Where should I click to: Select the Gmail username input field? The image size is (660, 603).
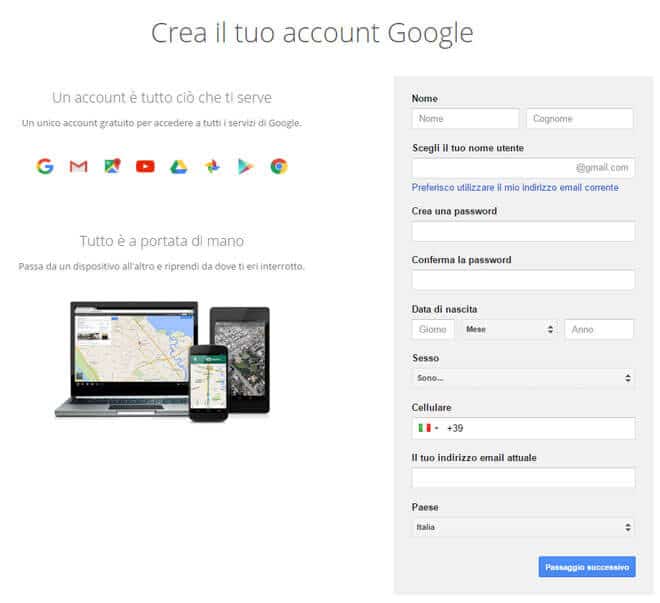(490, 168)
